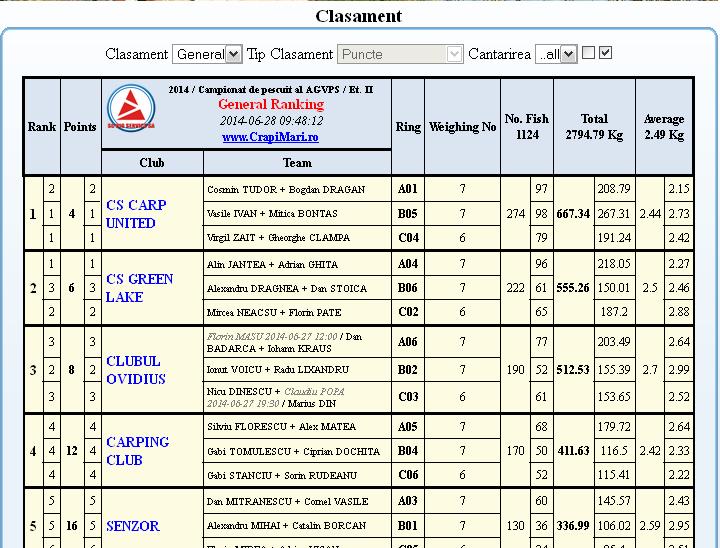
Task: Click the red sail logo icon
Action: coord(131,108)
